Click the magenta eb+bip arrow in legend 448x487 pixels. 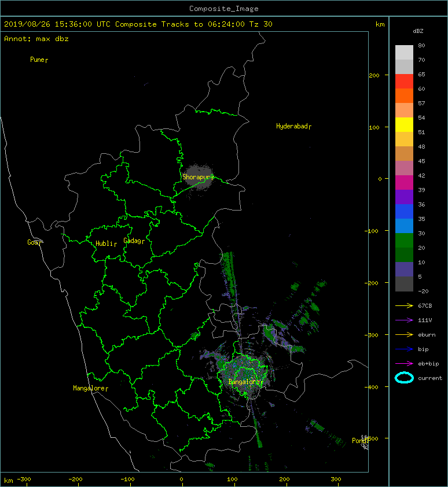[404, 364]
